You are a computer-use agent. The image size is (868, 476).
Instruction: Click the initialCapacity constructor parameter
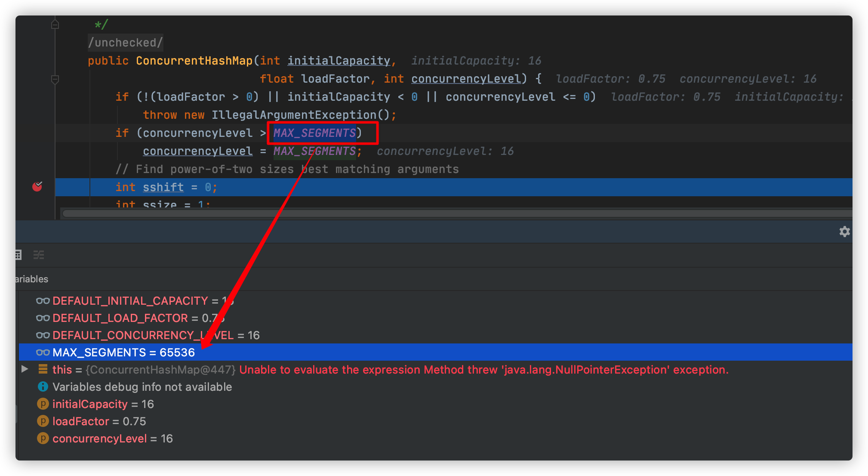(339, 61)
